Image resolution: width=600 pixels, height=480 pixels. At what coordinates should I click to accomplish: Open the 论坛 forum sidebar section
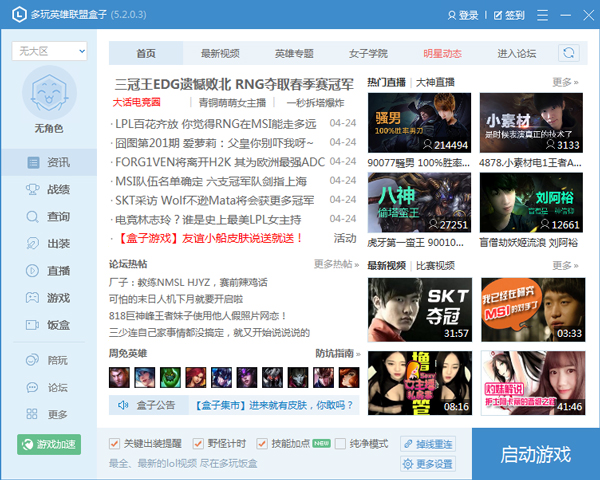pyautogui.click(x=49, y=387)
